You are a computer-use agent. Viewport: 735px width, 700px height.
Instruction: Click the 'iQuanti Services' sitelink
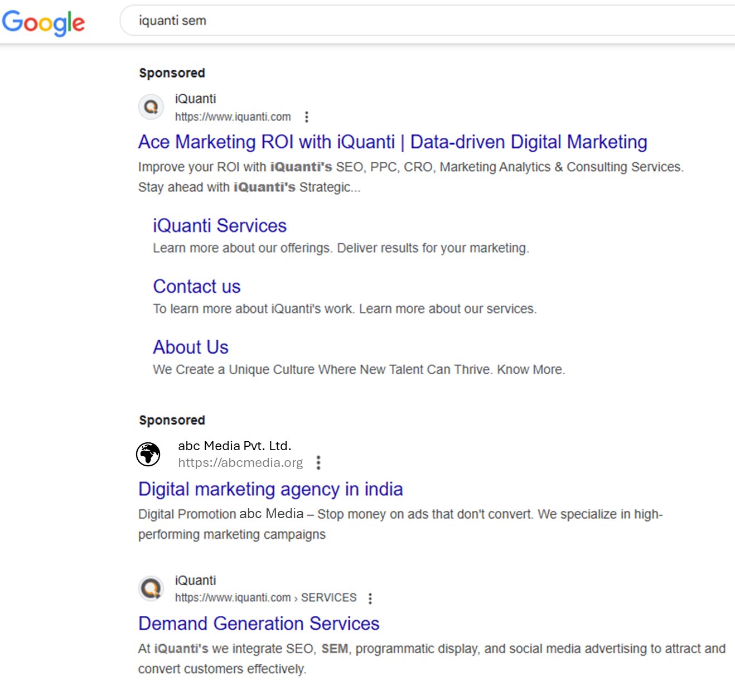(220, 225)
